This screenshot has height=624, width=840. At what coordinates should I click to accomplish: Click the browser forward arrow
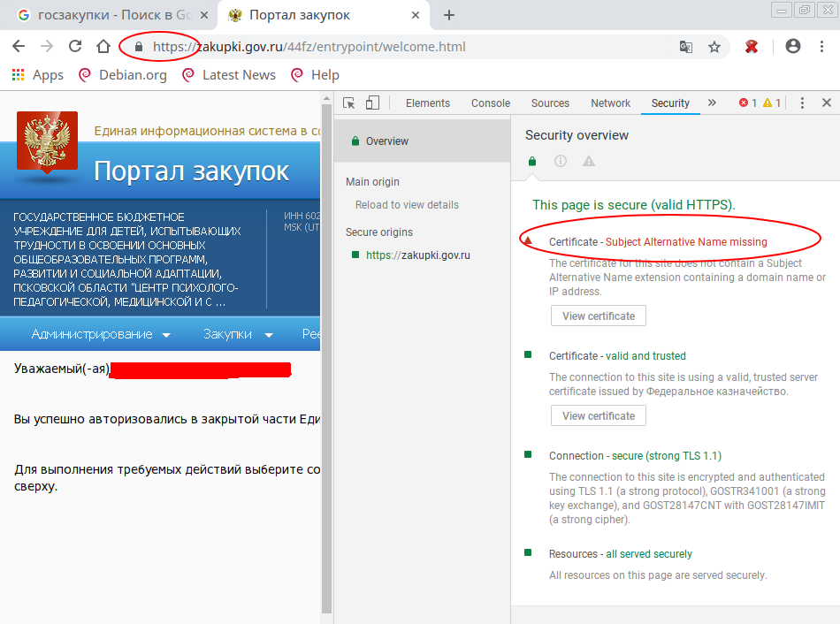pyautogui.click(x=47, y=47)
